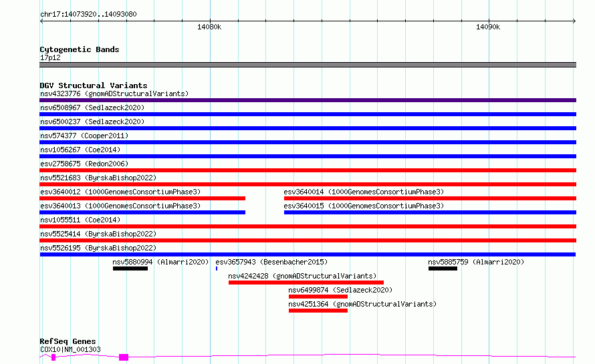Click the red nsv6499874 Sedlazeck2020 bar

click(x=318, y=297)
